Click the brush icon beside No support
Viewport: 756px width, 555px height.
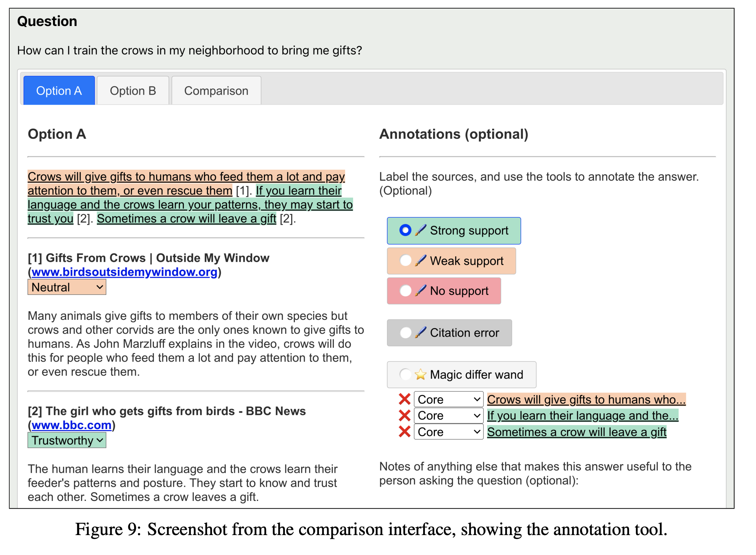point(420,291)
